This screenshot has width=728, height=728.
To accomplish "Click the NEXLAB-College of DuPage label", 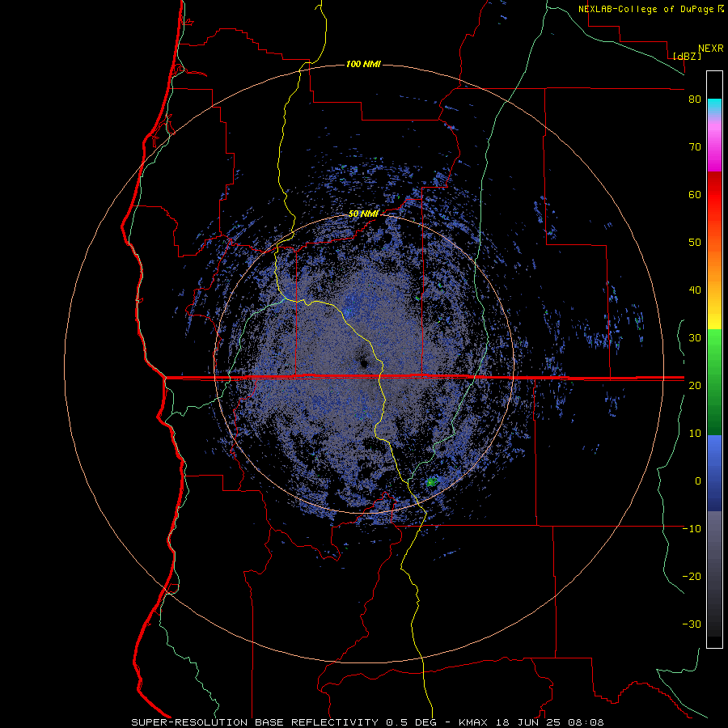I will tap(645, 9).
